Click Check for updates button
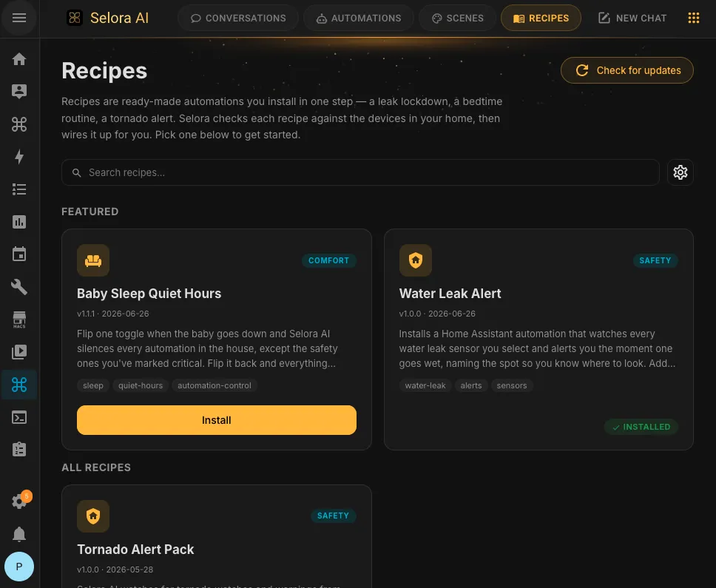Image resolution: width=716 pixels, height=588 pixels. (x=627, y=70)
